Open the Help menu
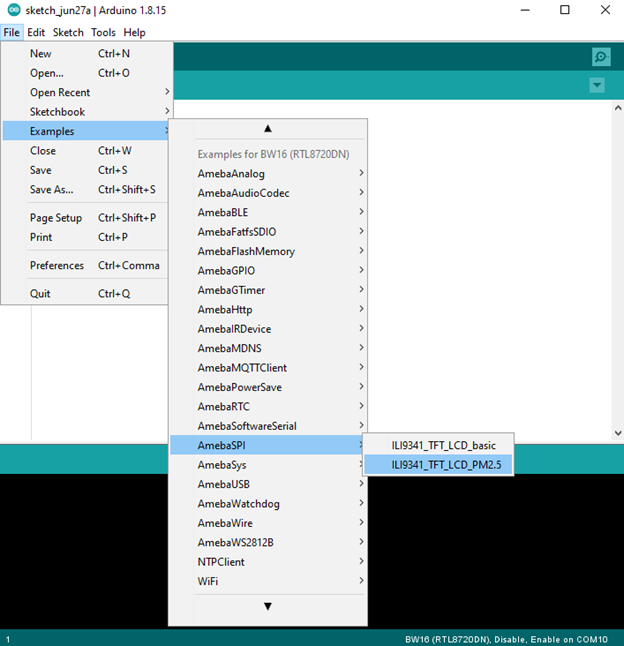624x646 pixels. point(134,32)
